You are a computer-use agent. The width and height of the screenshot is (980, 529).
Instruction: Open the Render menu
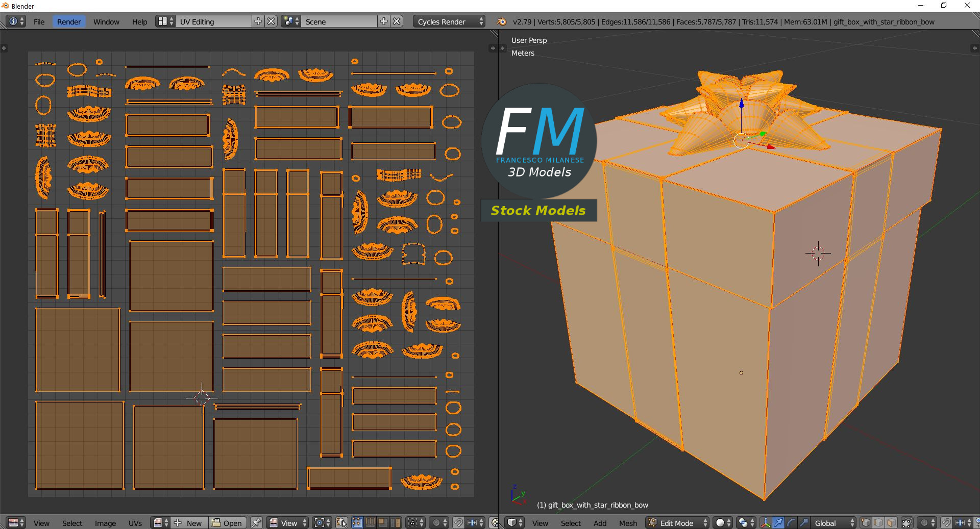pyautogui.click(x=69, y=21)
